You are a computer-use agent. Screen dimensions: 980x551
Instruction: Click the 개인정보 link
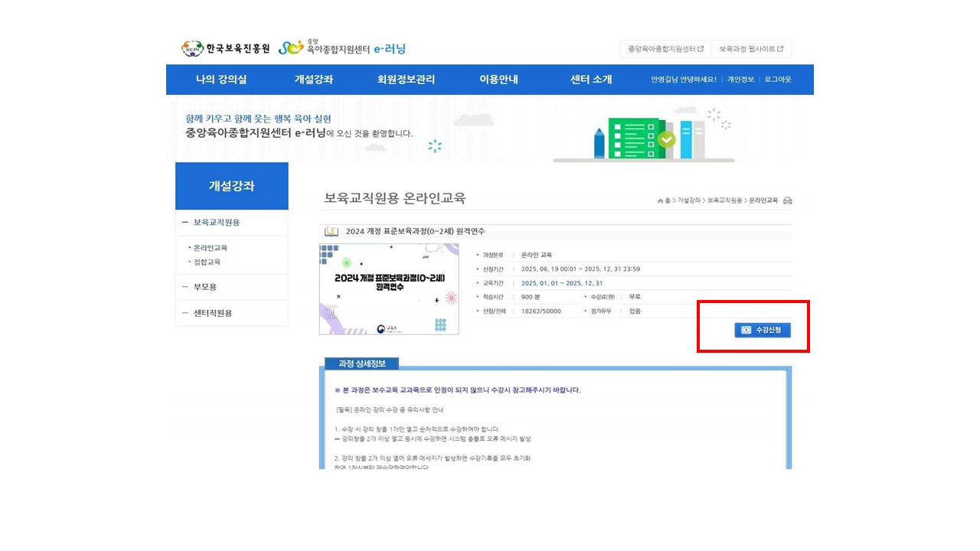click(x=740, y=80)
